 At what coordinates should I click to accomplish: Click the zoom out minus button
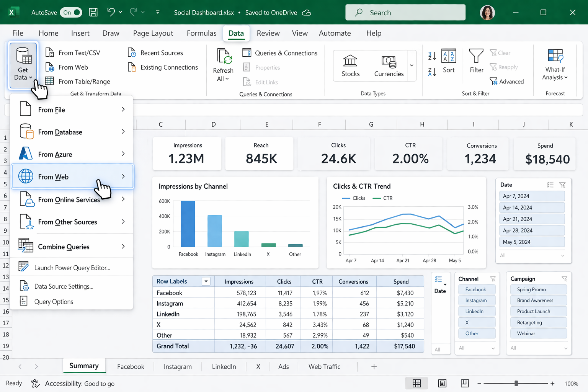pyautogui.click(x=479, y=383)
